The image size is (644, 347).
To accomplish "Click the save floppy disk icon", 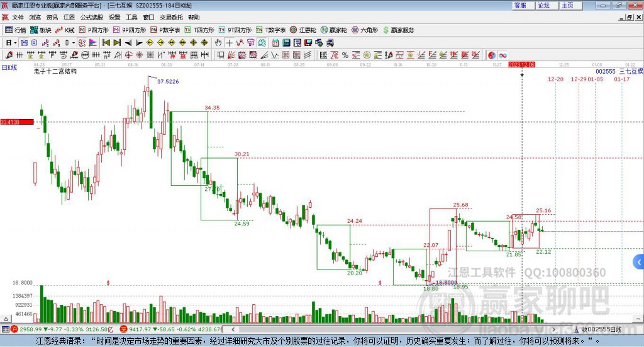I will coord(308,43).
